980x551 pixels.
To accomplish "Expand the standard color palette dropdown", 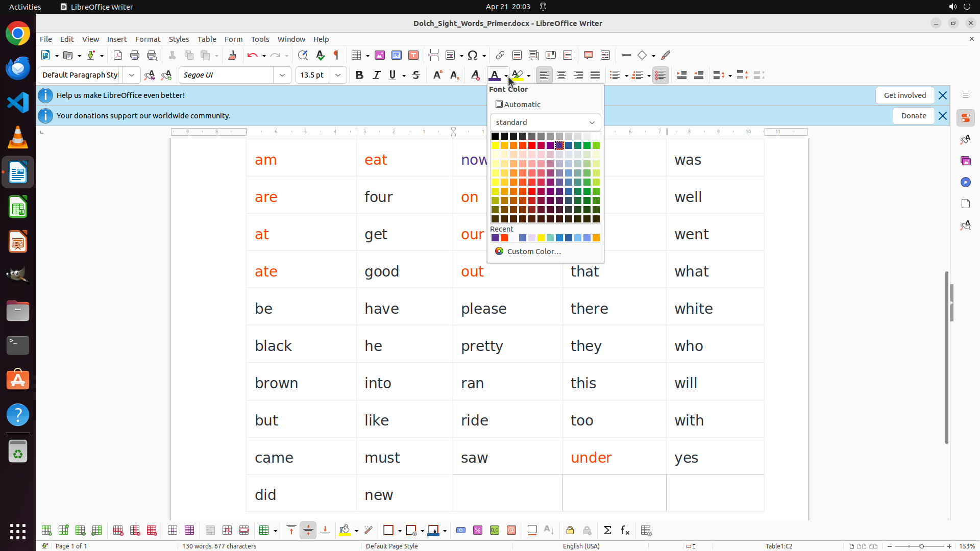I will tap(545, 122).
